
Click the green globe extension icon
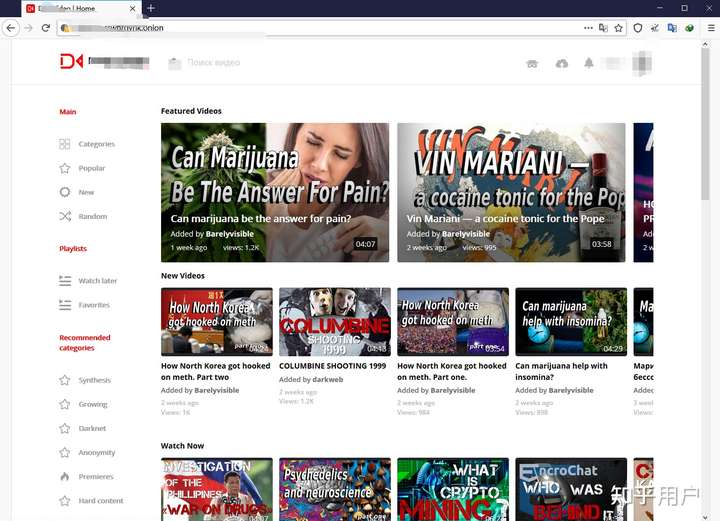coord(689,28)
